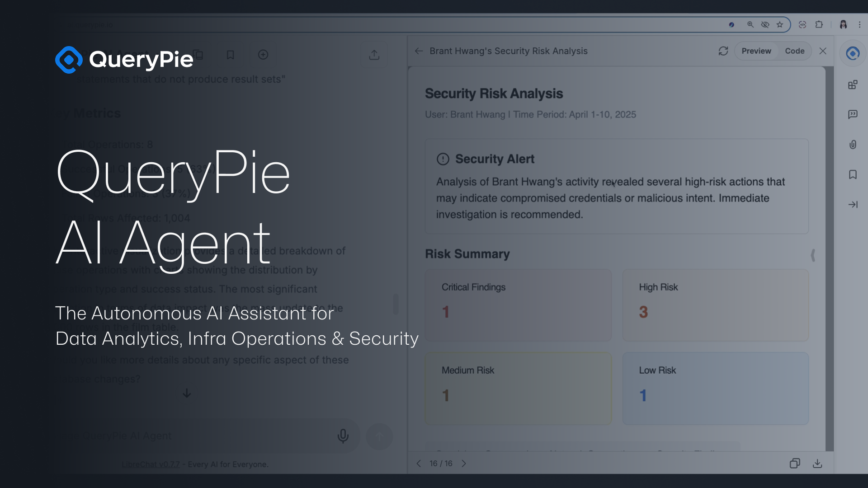Viewport: 868px width, 488px height.
Task: Toggle the bookmark star in address bar
Action: point(780,24)
